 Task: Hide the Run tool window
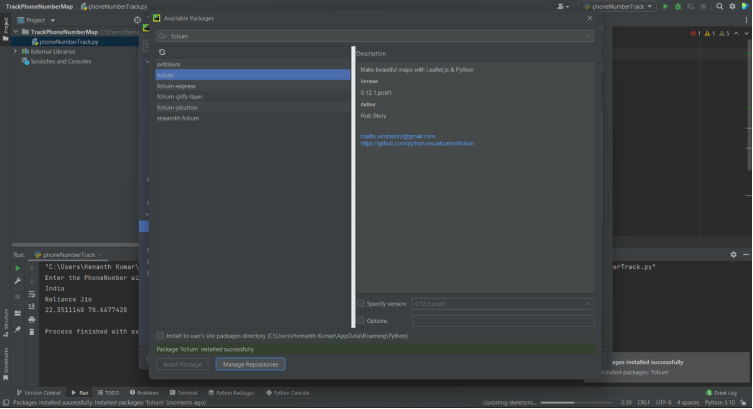click(x=746, y=254)
